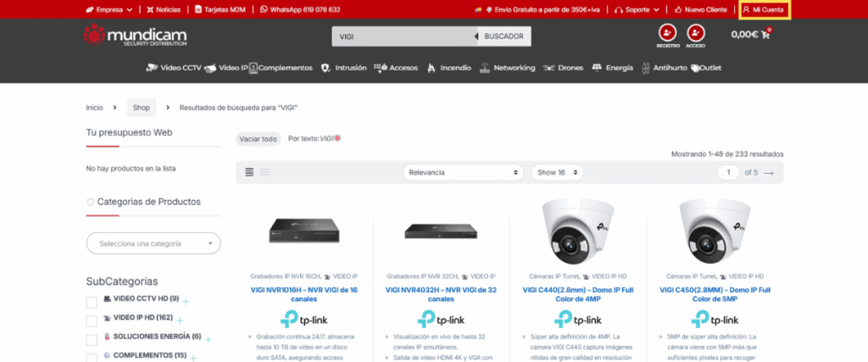Check the VIDEO CCTV HD checkbox
This screenshot has height=362, width=868.
tap(92, 302)
